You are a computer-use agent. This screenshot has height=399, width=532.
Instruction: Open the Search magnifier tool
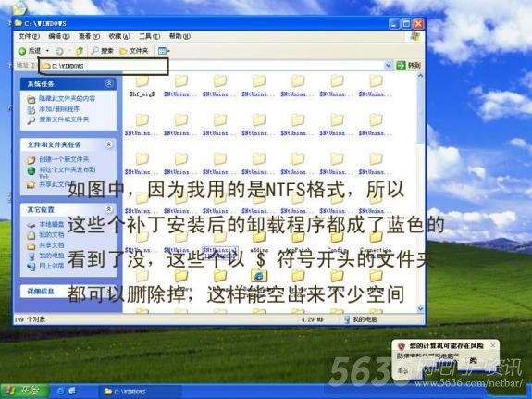[x=103, y=51]
